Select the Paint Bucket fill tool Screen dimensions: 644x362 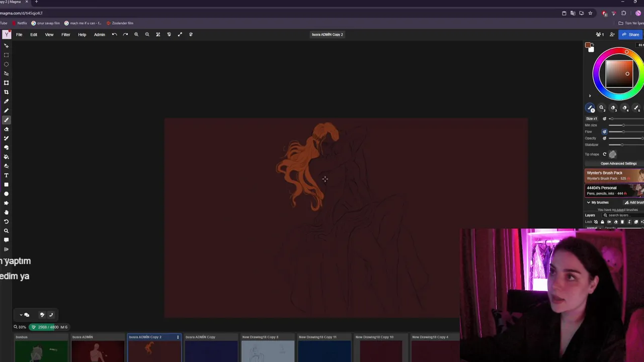(x=7, y=157)
